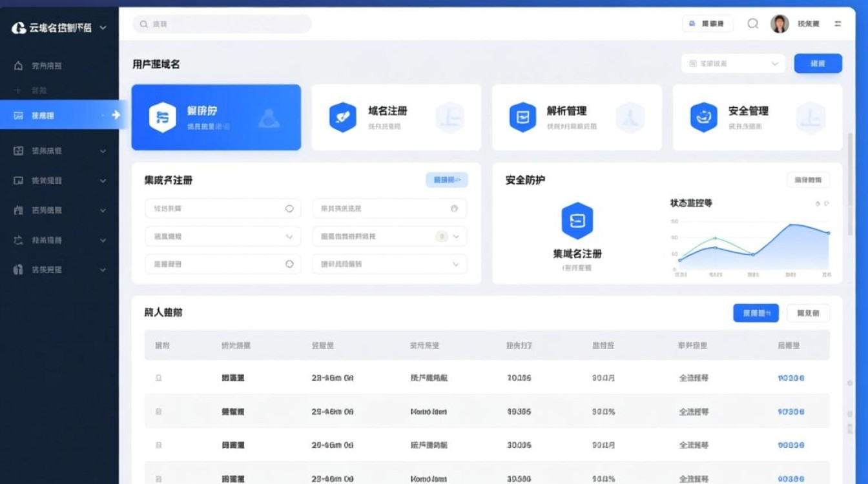Expand the last sidebar menu item's chevron

[x=103, y=270]
